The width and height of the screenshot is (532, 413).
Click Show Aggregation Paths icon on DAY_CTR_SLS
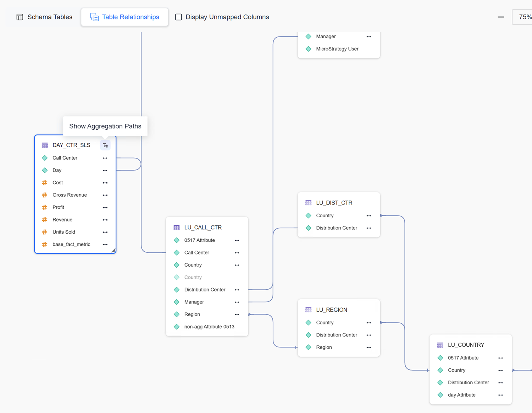click(105, 145)
